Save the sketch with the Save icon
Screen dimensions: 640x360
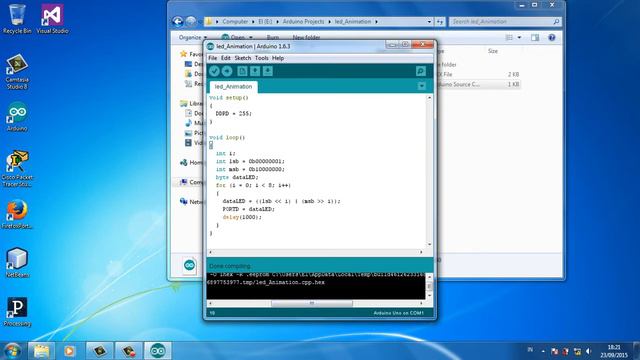pos(268,71)
